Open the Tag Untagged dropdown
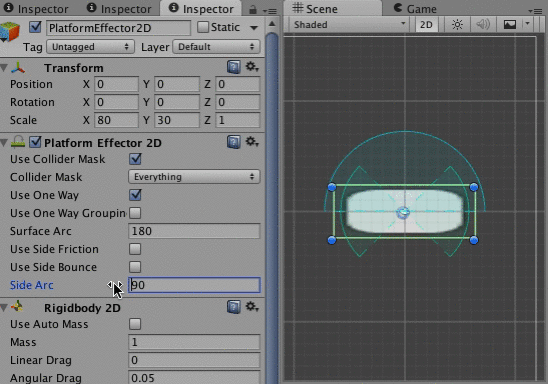Viewport: 548px width, 384px height. coord(91,47)
